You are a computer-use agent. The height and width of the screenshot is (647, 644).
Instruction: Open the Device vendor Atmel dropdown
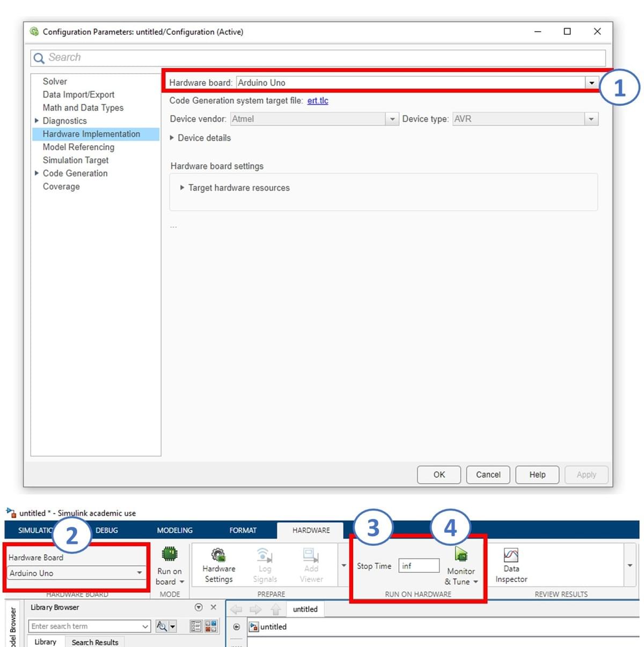pos(392,119)
